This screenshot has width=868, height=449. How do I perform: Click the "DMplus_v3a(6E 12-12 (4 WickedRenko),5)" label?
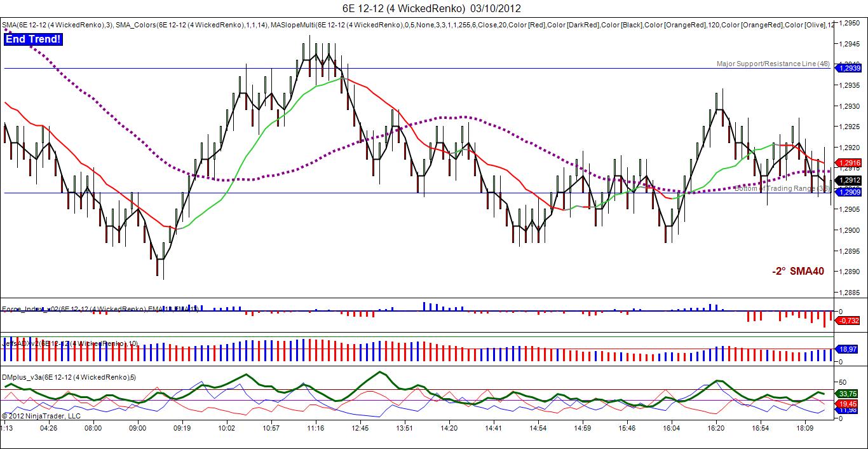click(69, 378)
